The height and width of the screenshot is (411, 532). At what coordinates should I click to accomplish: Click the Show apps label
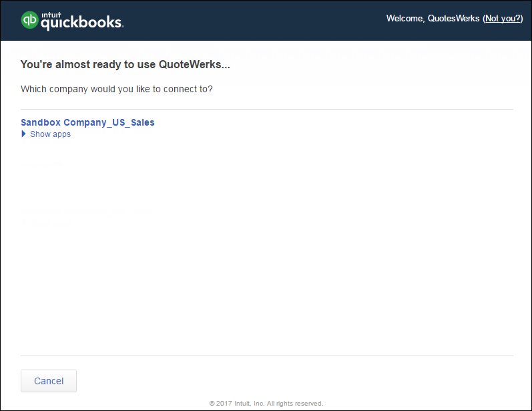(50, 134)
